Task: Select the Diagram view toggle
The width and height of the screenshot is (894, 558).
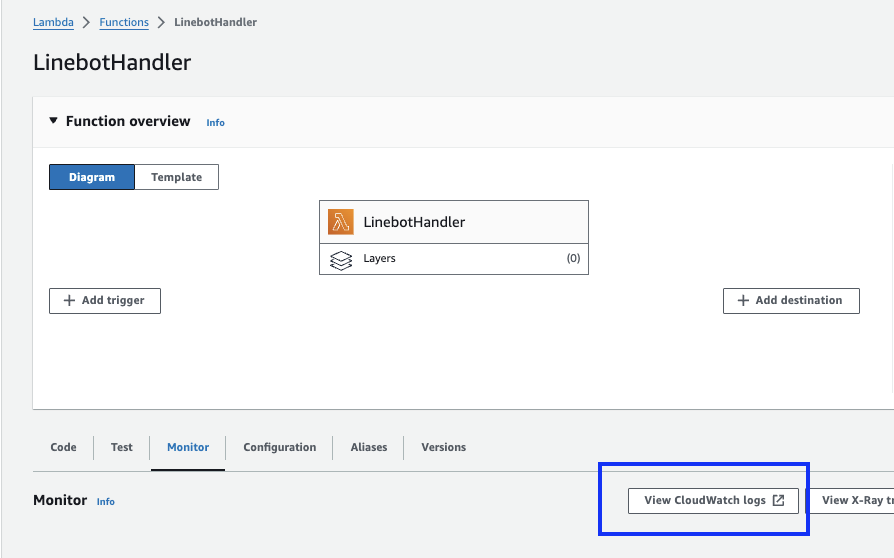Action: 92,177
